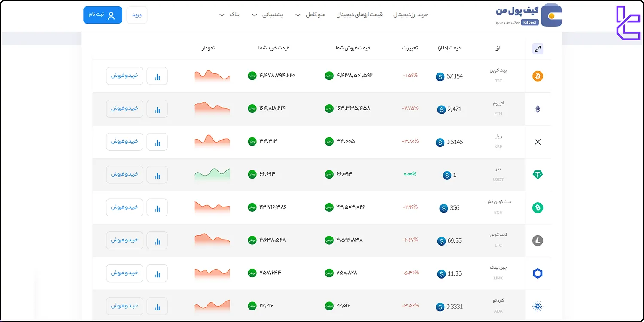Expand the بلاگ dropdown menu
This screenshot has height=322, width=644.
[229, 15]
